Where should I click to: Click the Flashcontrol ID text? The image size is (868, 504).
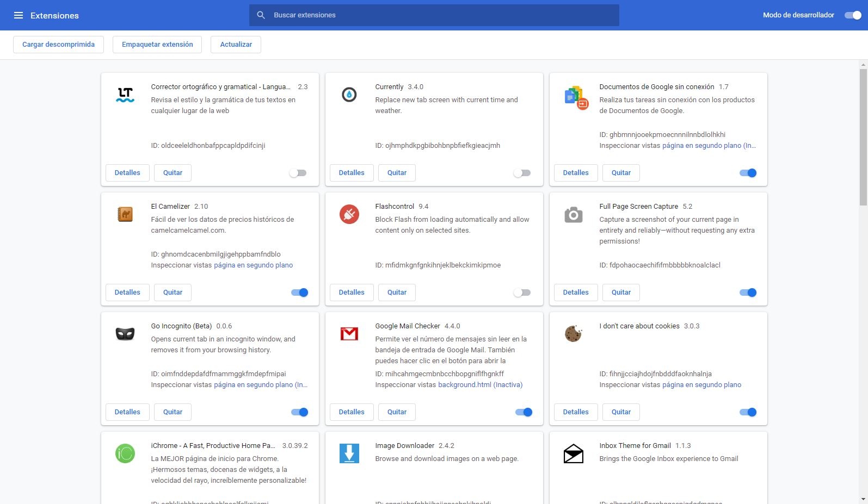coord(438,265)
